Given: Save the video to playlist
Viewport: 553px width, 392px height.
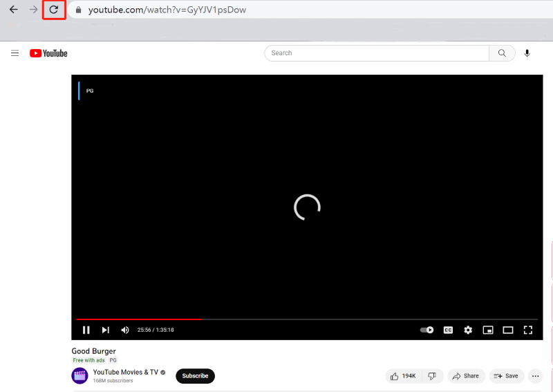Looking at the screenshot, I should coord(506,376).
